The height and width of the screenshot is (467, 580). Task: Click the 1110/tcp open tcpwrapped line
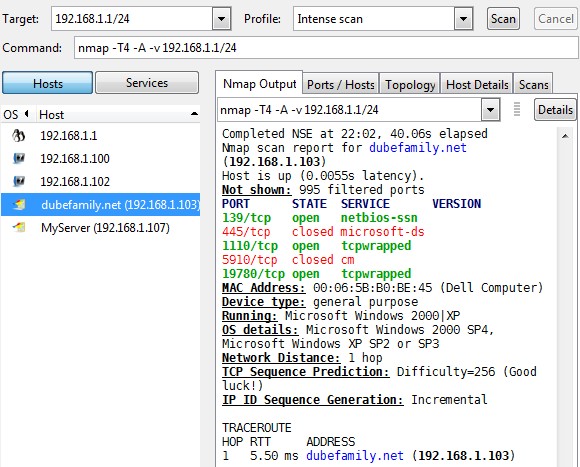(x=316, y=246)
